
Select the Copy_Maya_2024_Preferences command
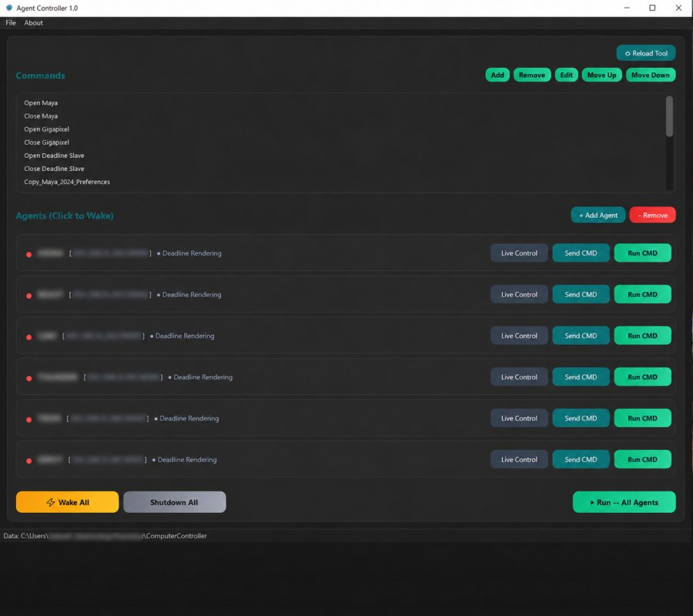(x=67, y=182)
